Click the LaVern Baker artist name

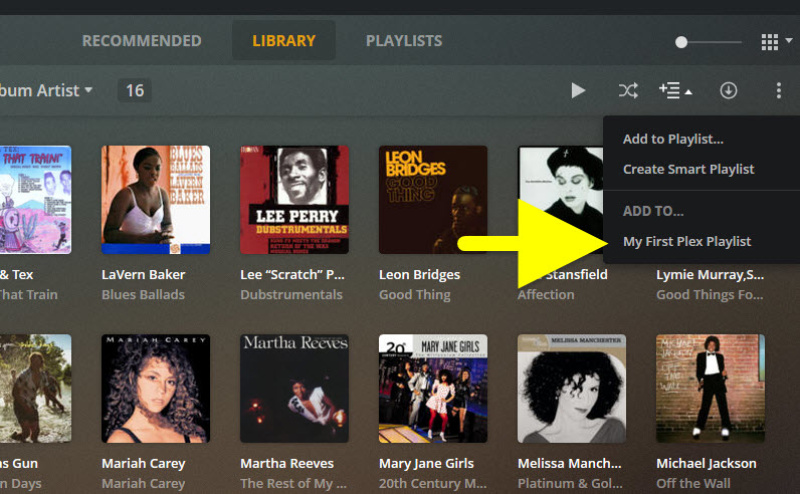coord(143,275)
